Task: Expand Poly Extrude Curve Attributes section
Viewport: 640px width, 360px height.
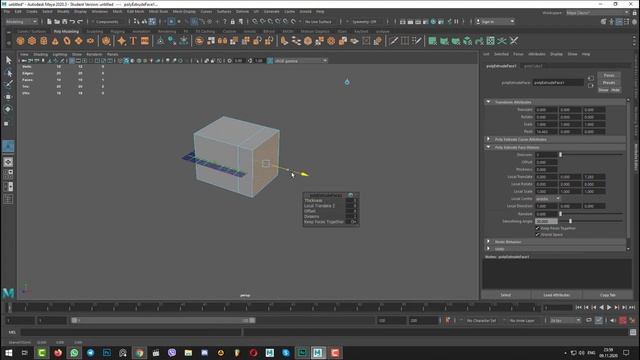Action: click(x=488, y=139)
